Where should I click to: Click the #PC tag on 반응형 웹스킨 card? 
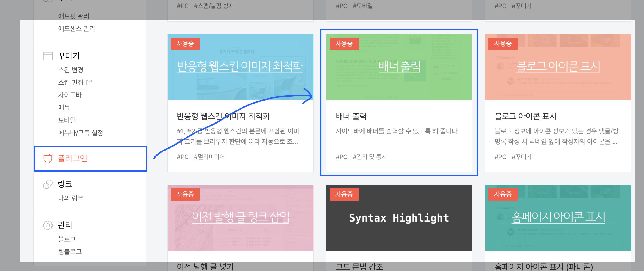click(x=183, y=157)
